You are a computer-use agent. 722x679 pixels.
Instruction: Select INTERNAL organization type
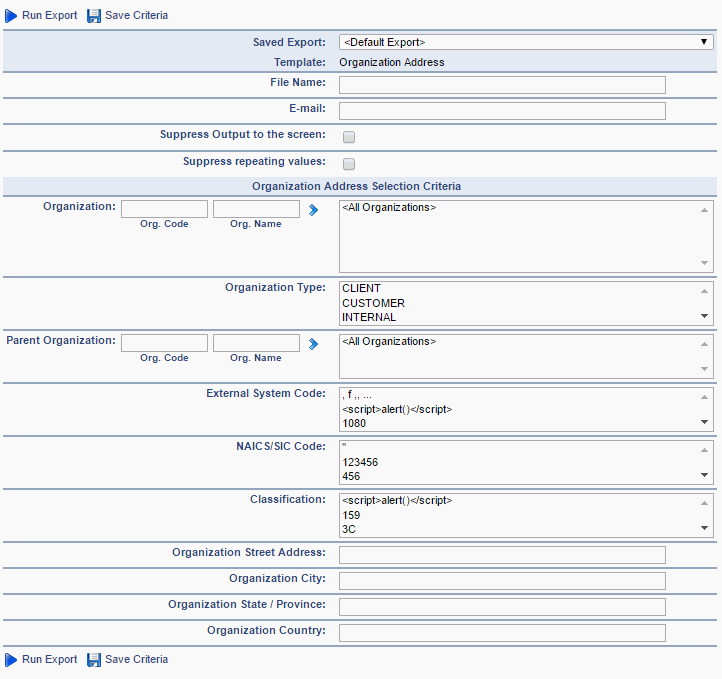pyautogui.click(x=369, y=317)
